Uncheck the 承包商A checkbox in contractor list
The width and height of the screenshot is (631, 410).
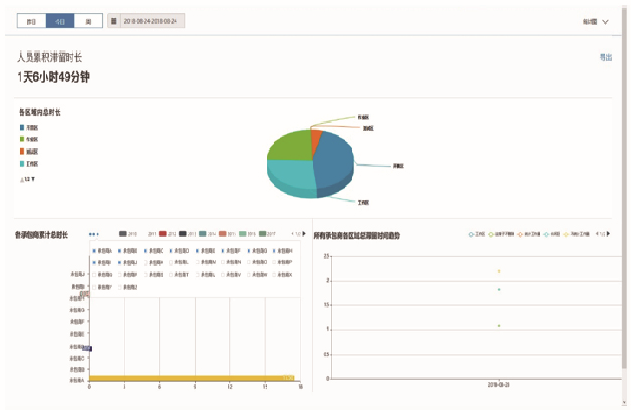click(x=94, y=251)
